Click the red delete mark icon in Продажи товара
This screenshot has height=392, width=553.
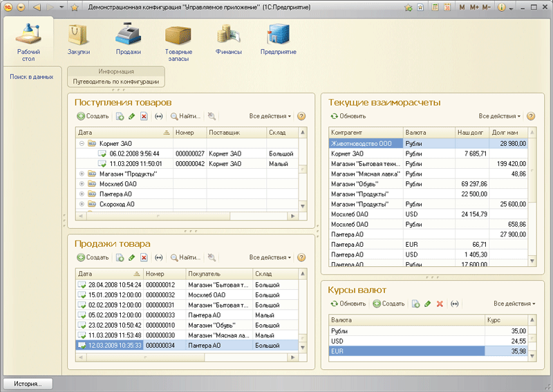(x=144, y=257)
